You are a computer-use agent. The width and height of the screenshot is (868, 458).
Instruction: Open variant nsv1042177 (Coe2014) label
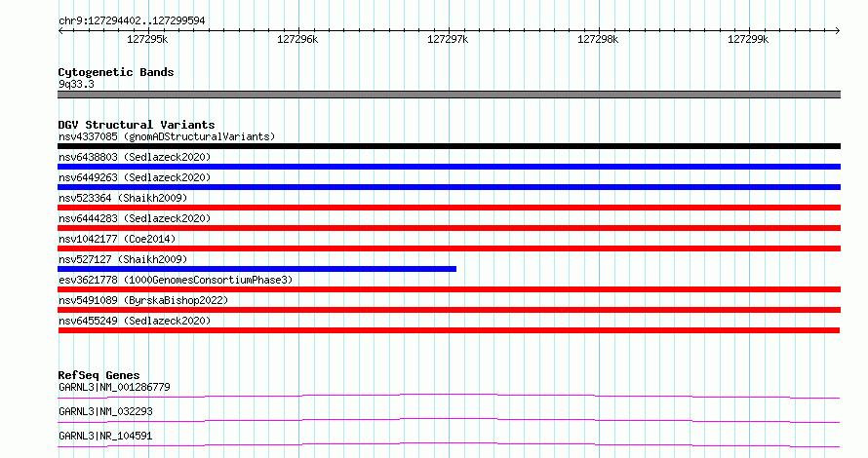(x=117, y=239)
